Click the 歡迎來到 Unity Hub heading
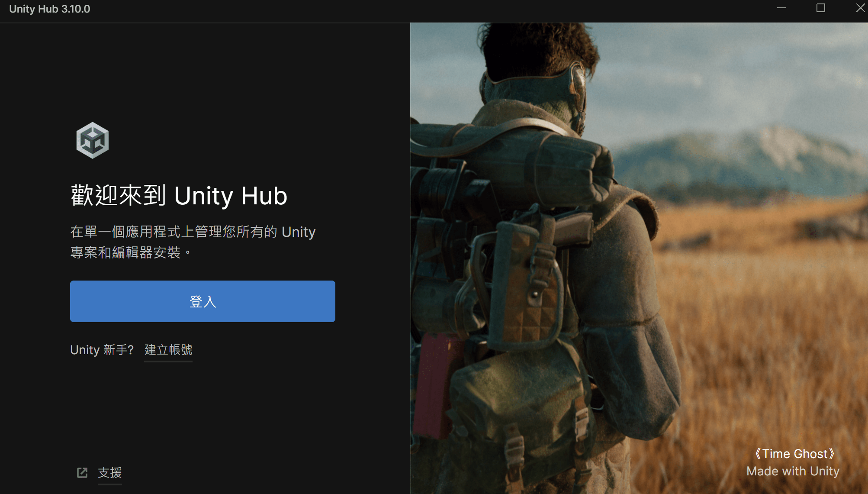868x494 pixels. tap(179, 196)
